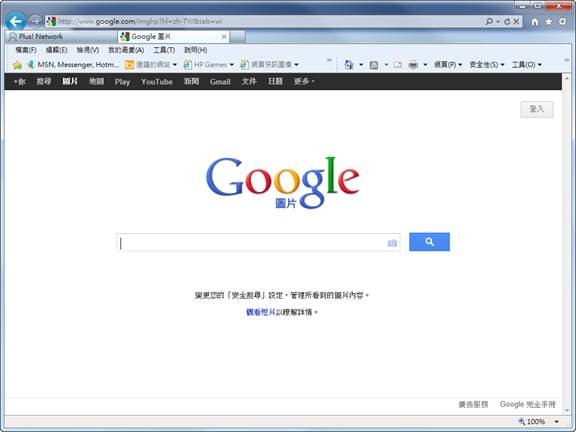Switch to the Plus! Network tab
The height and width of the screenshot is (432, 576).
click(61, 37)
